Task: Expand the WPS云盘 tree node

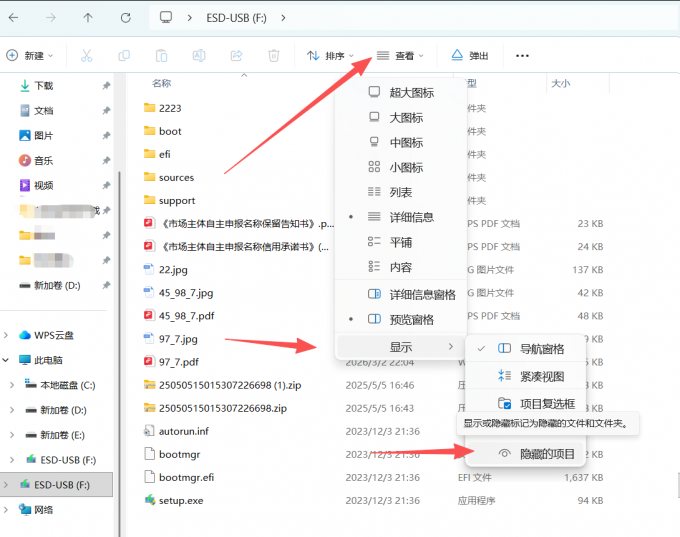Action: pyautogui.click(x=6, y=335)
